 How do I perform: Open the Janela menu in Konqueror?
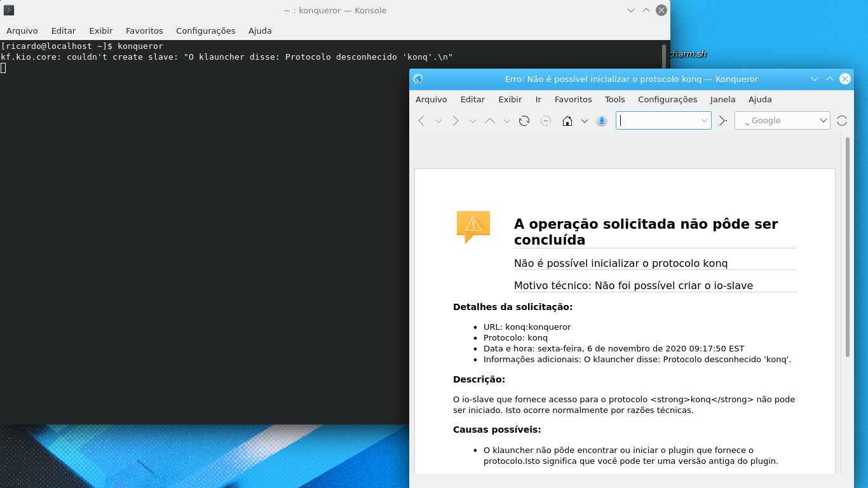tap(723, 100)
